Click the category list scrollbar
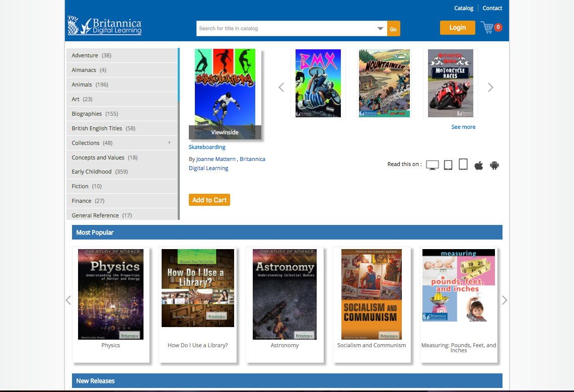The image size is (574, 392). (x=179, y=133)
